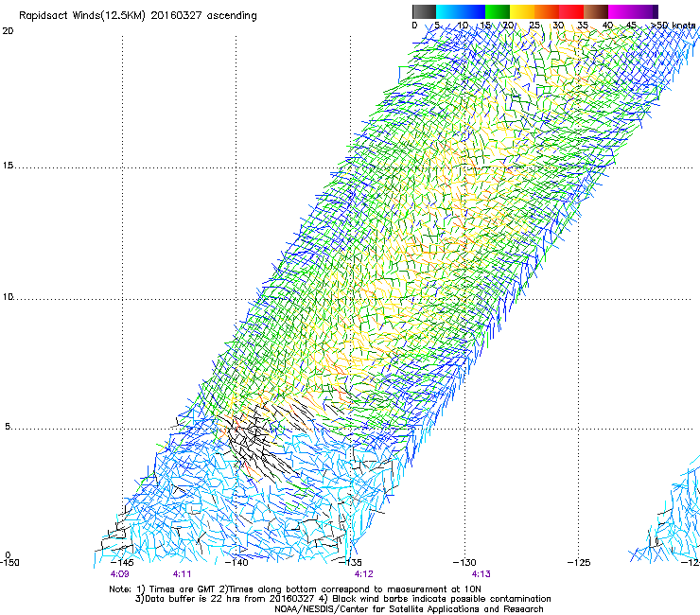Click the longitude axis label '-130'
Image resolution: width=700 pixels, height=615 pixels.
pos(464,563)
